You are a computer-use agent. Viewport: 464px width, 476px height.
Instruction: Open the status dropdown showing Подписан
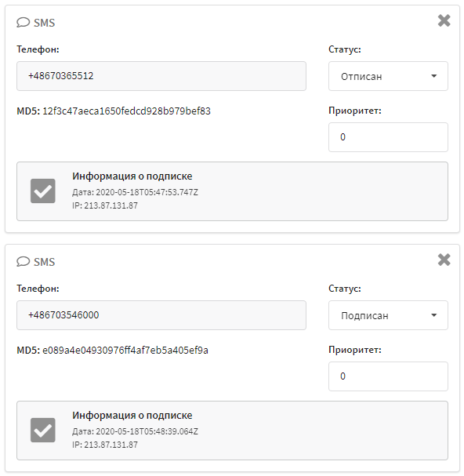(388, 315)
